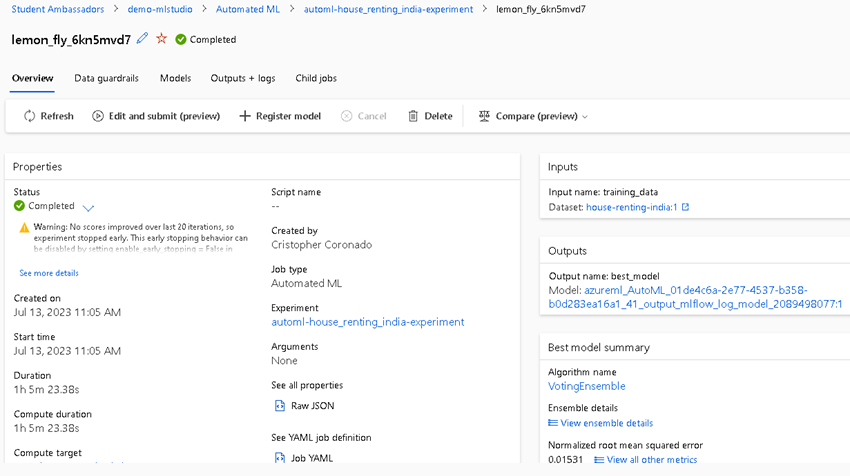Click the Compute target label

click(48, 453)
